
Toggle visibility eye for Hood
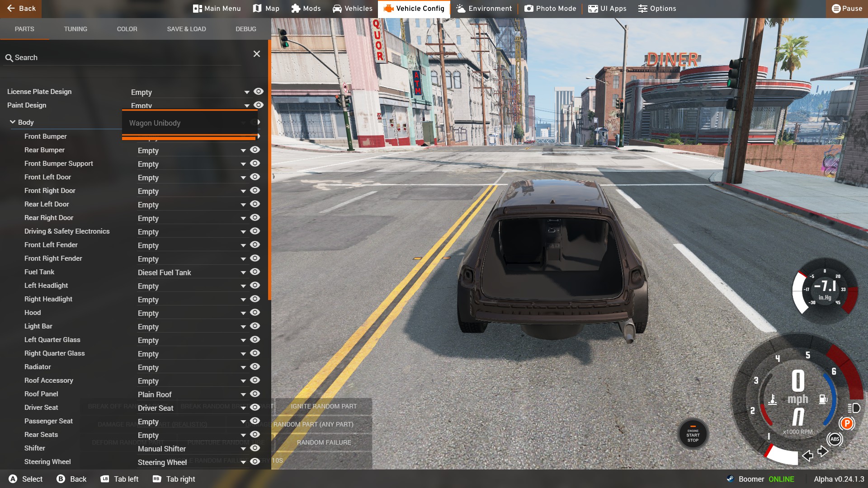click(255, 313)
